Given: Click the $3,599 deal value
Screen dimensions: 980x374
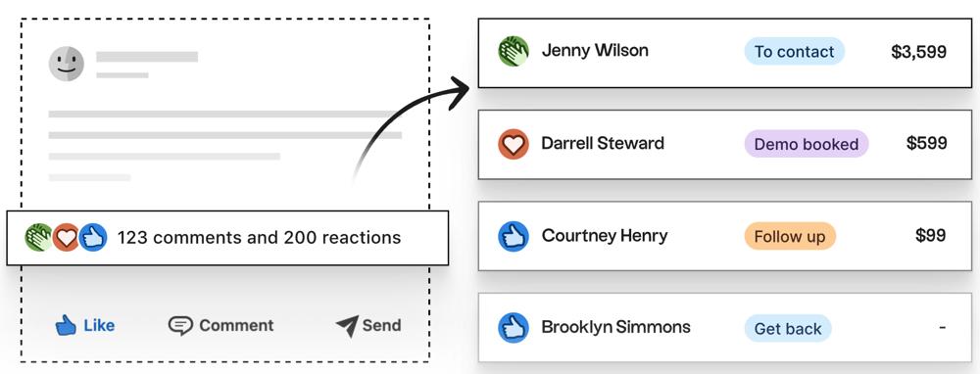Looking at the screenshot, I should point(919,52).
